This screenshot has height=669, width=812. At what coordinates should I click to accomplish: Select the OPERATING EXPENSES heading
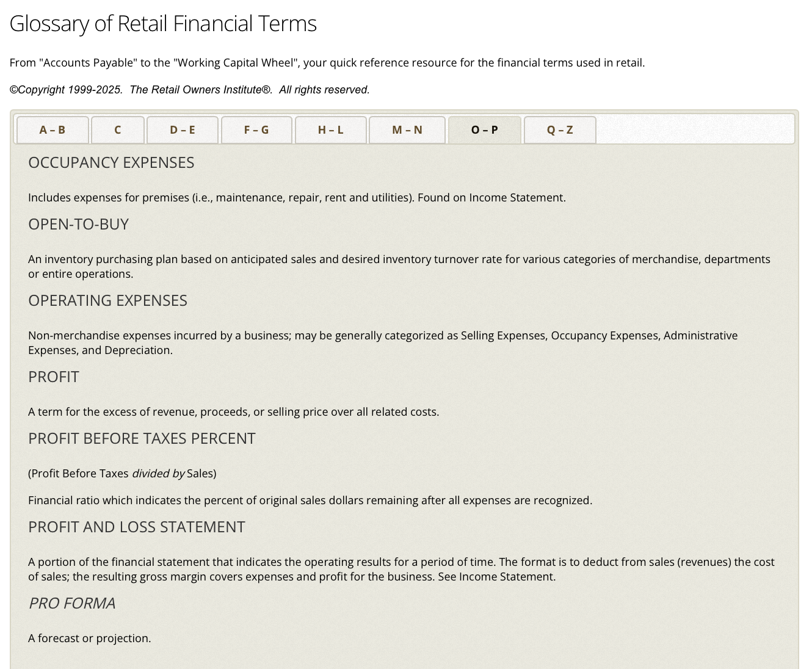tap(107, 300)
